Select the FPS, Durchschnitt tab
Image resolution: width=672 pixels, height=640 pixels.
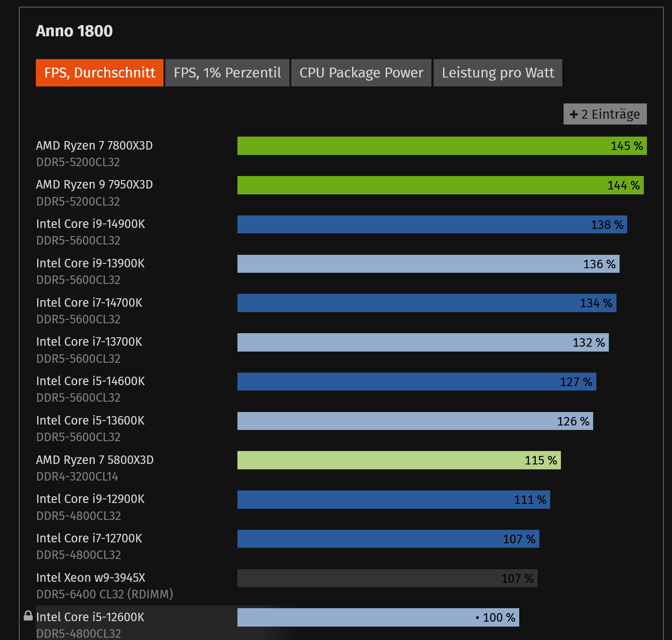pyautogui.click(x=99, y=73)
